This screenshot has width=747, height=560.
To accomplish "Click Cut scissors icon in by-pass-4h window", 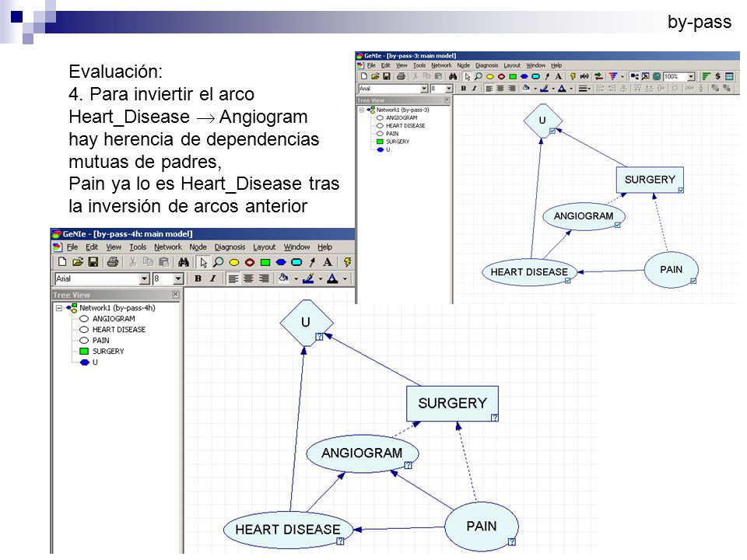I will (133, 262).
